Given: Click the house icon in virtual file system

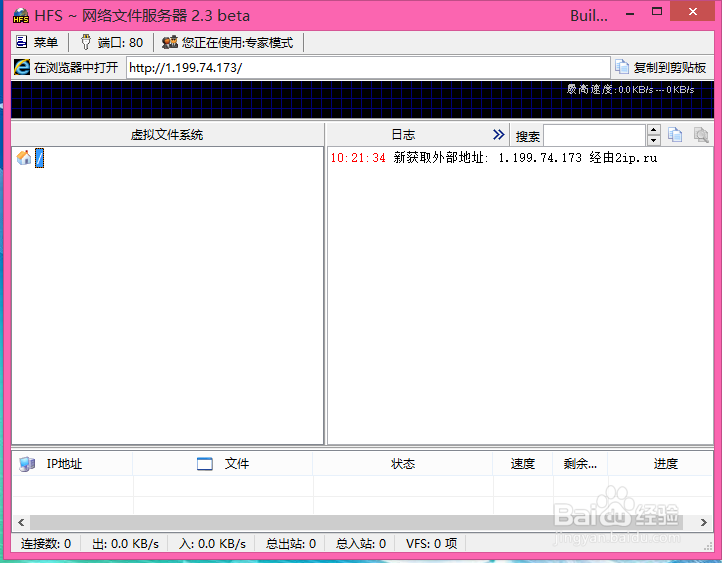Looking at the screenshot, I should [24, 157].
